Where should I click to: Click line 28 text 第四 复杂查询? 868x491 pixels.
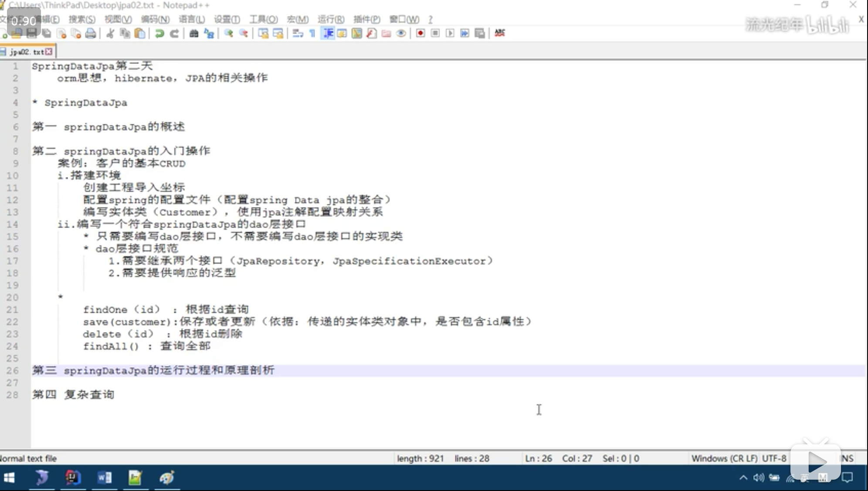tap(73, 395)
